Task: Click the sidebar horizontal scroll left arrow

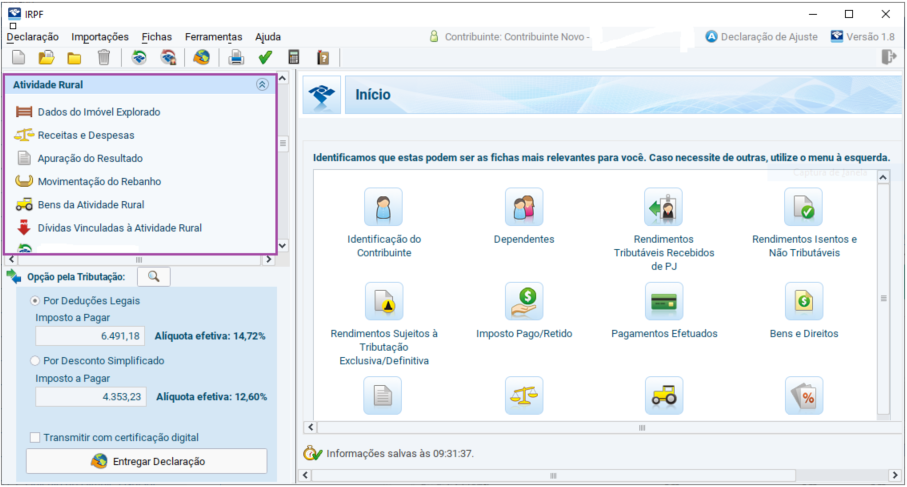Action: coord(12,260)
